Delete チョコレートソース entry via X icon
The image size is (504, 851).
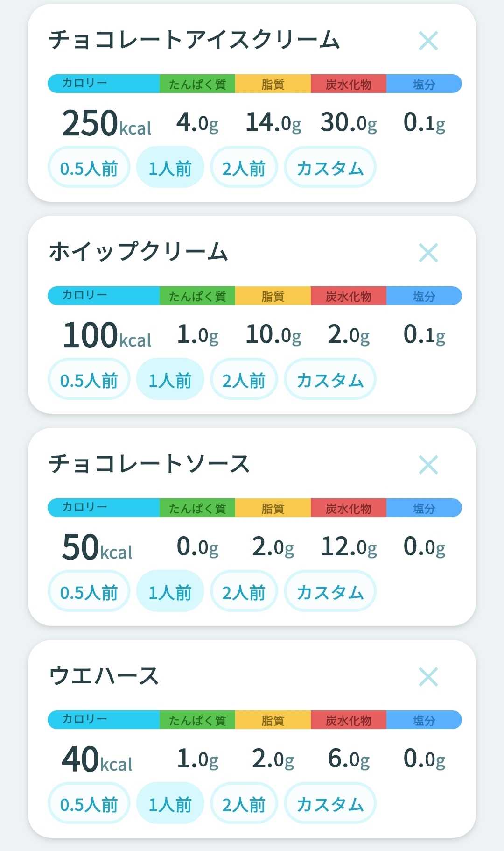(428, 465)
